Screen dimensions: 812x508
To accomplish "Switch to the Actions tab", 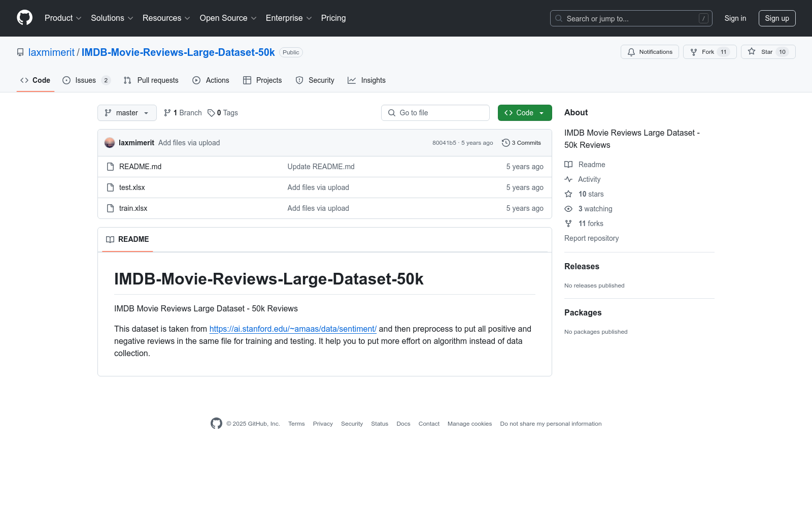I will 211,80.
